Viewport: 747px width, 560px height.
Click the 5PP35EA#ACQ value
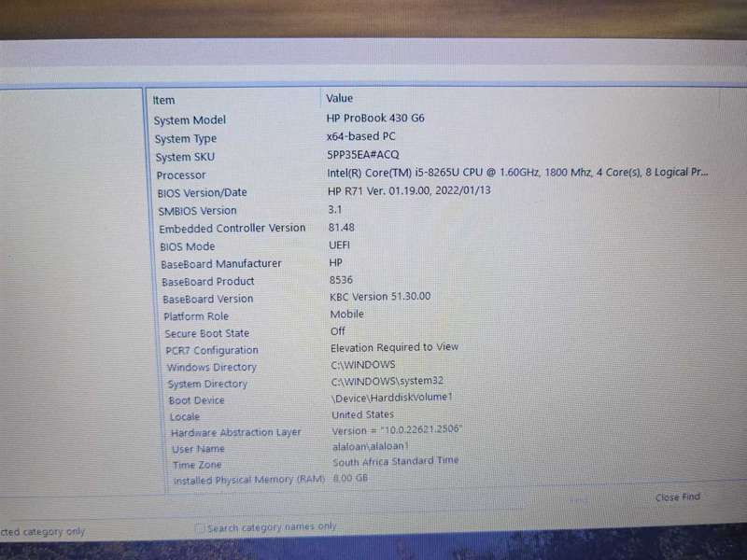362,155
